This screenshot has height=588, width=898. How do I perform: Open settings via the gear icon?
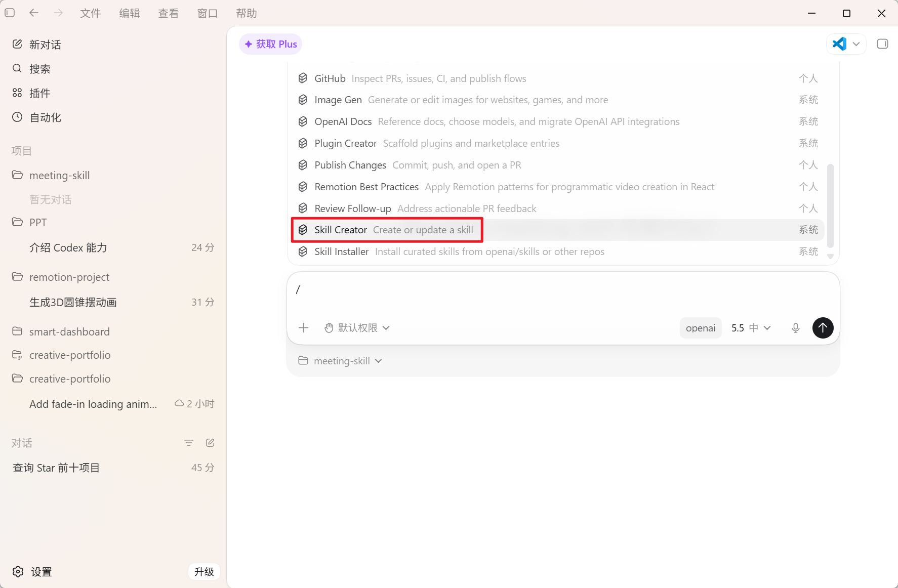point(18,572)
